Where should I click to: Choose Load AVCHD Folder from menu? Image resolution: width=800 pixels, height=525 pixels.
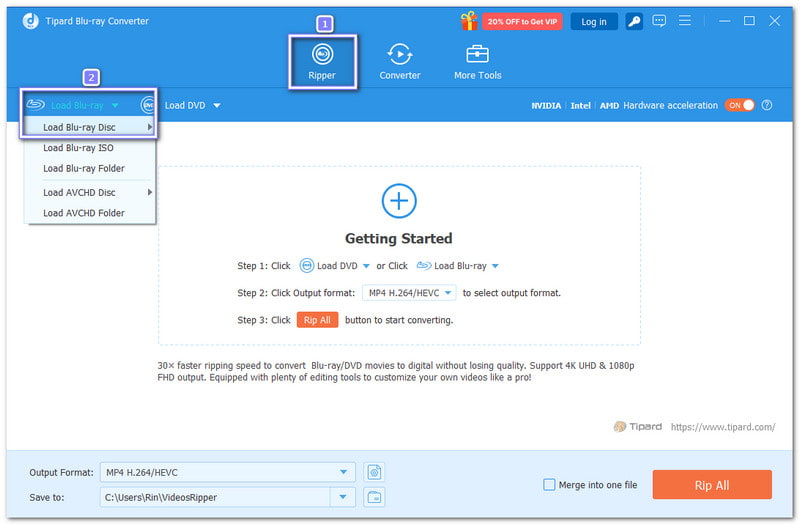point(83,213)
